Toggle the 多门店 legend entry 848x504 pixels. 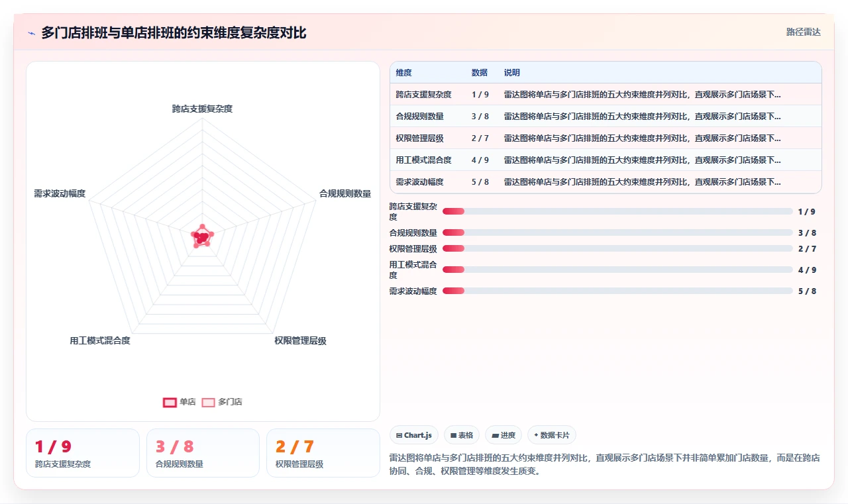point(222,402)
